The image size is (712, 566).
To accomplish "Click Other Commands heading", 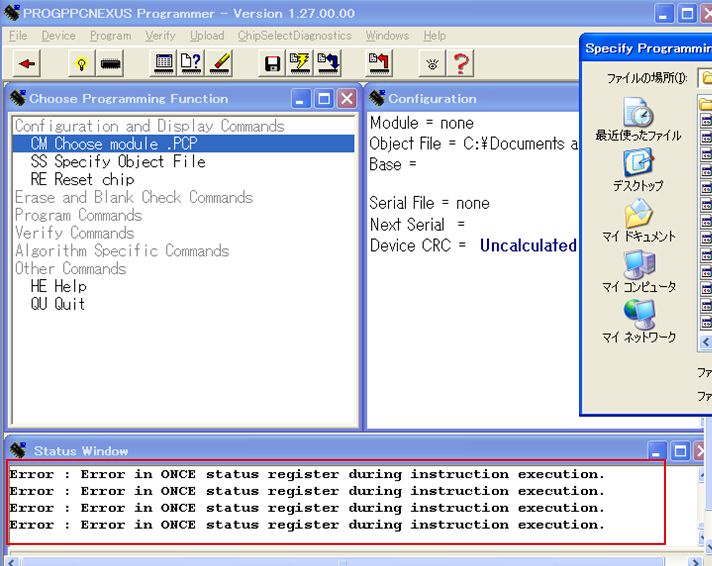I will [x=70, y=268].
